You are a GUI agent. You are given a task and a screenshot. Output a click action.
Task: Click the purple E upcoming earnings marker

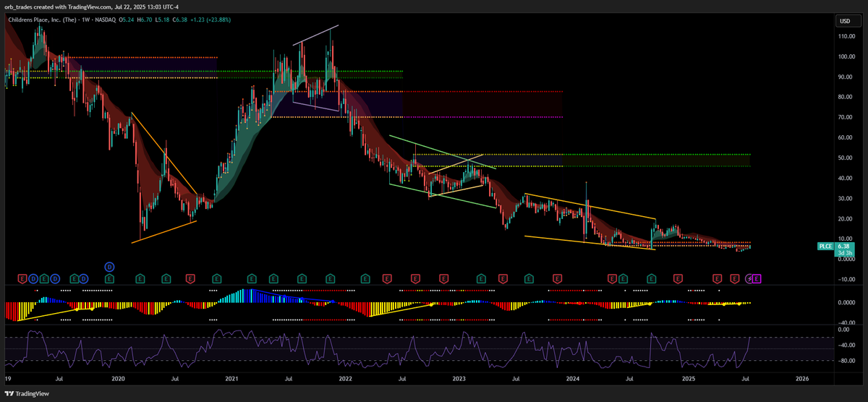pos(758,278)
